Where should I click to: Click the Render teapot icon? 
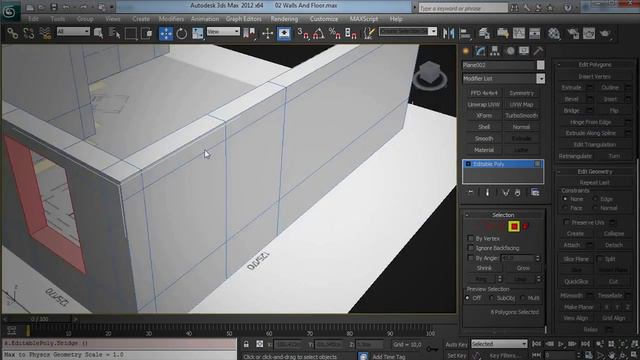click(605, 33)
